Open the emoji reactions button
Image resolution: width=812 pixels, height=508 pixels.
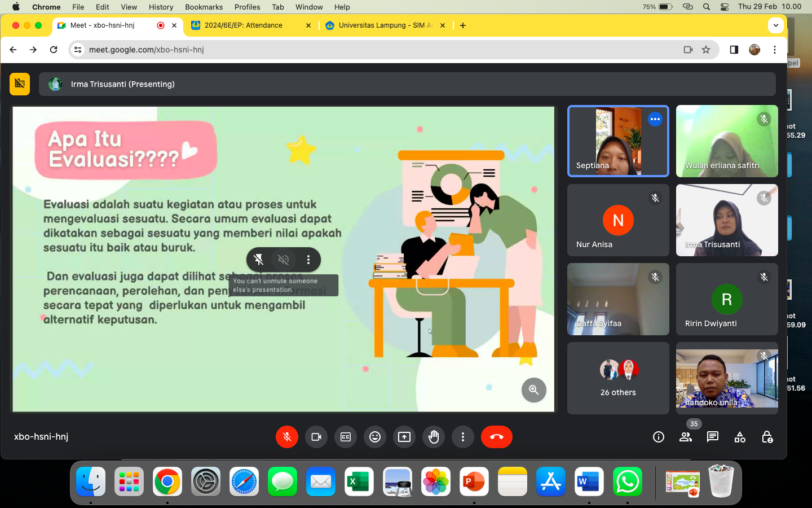[375, 437]
